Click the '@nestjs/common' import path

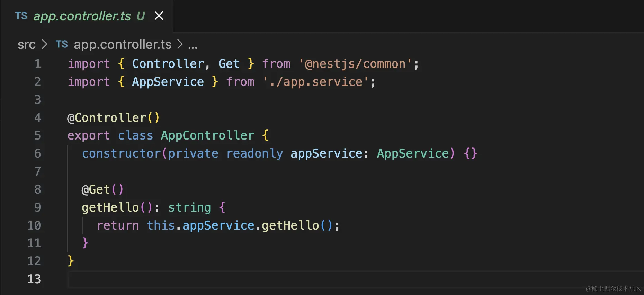355,64
